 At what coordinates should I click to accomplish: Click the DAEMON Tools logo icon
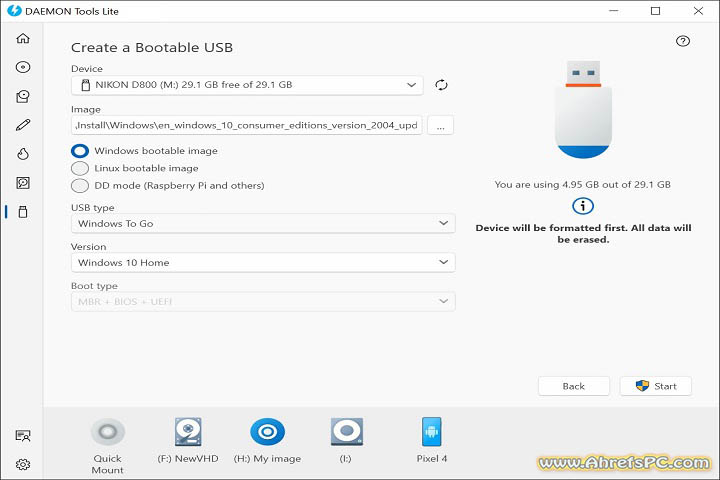point(14,11)
